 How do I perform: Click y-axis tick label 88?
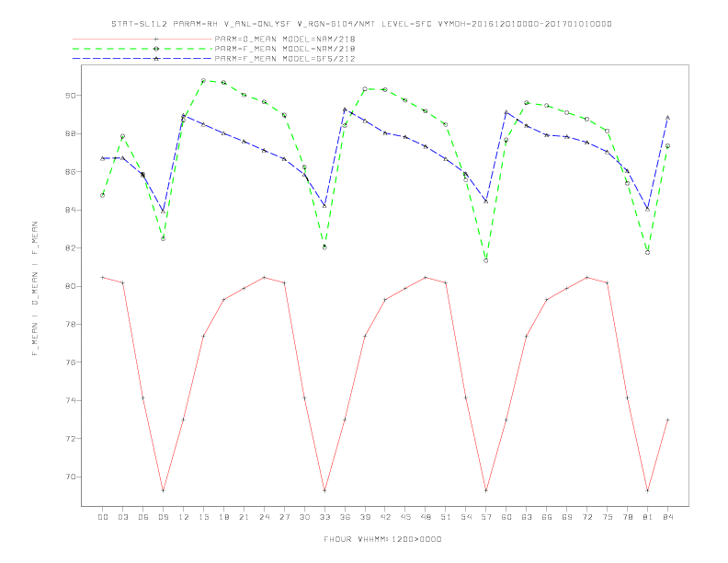(x=71, y=133)
